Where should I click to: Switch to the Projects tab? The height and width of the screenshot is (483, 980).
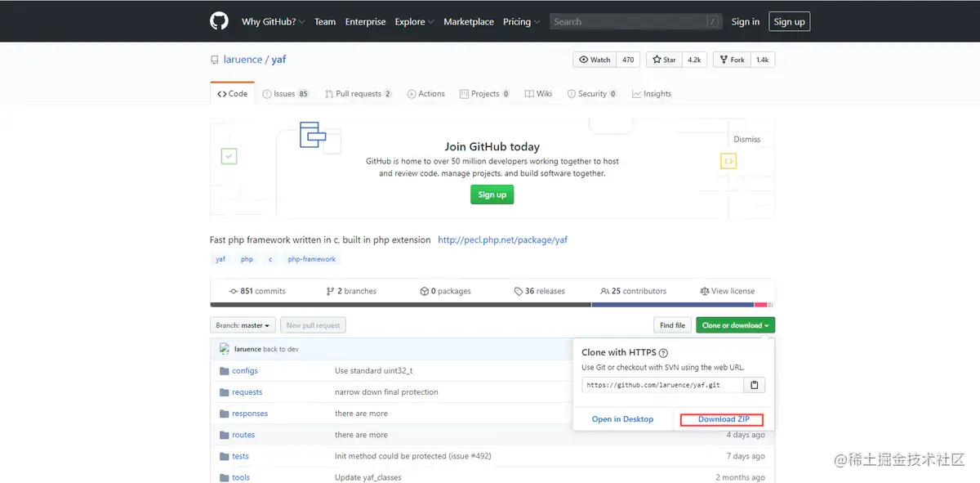coord(485,94)
